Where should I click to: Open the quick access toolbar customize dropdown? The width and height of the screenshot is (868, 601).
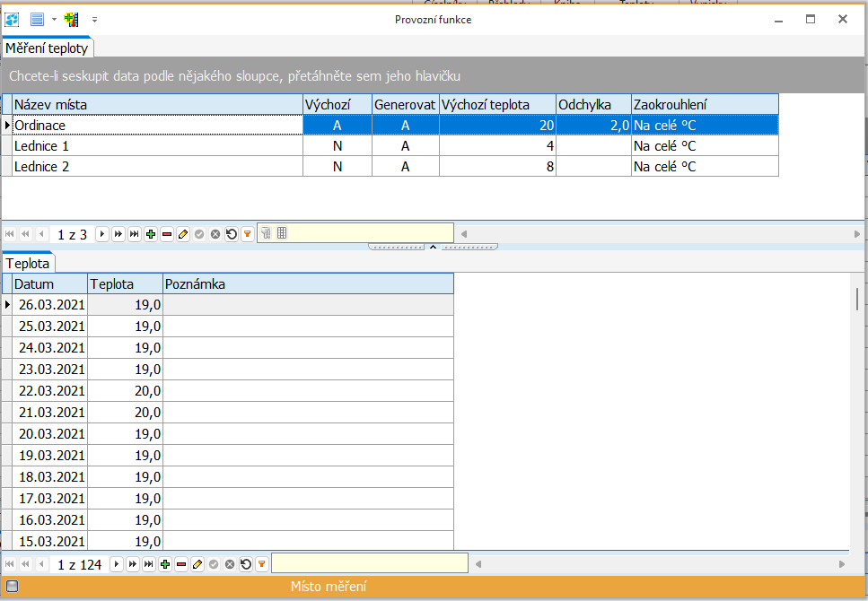94,20
